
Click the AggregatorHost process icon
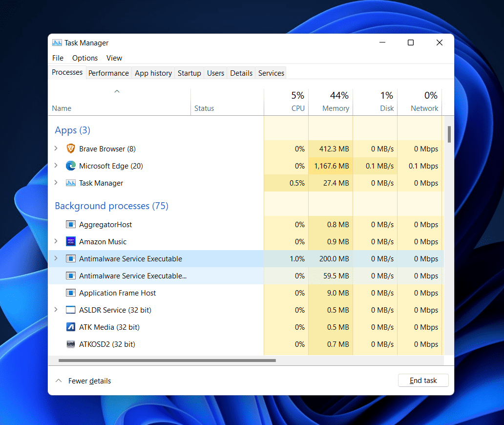tap(71, 224)
